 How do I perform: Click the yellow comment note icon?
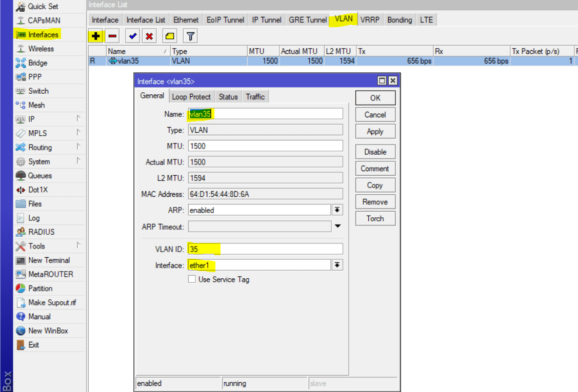coord(170,36)
